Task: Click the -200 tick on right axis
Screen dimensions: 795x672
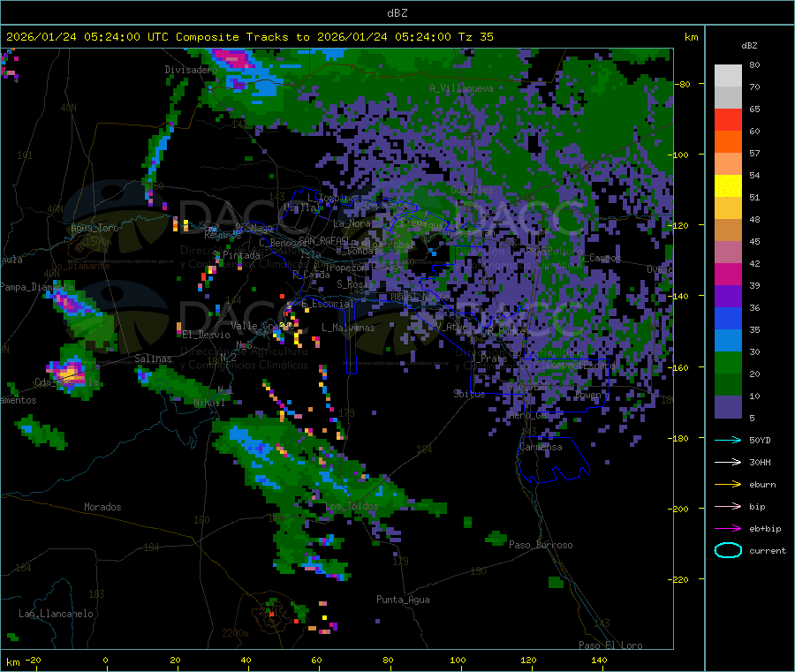Action: click(x=680, y=509)
